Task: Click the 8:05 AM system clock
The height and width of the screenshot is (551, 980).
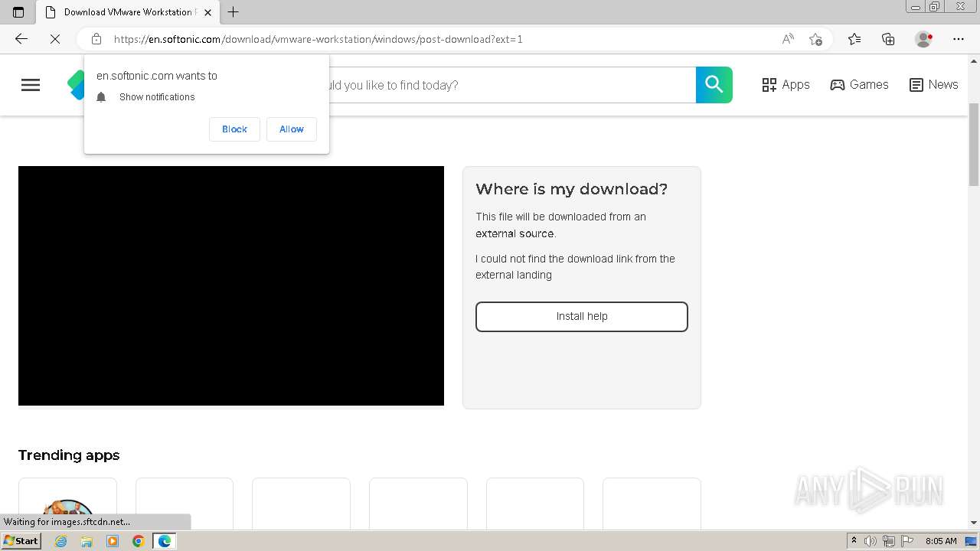Action: coord(941,541)
